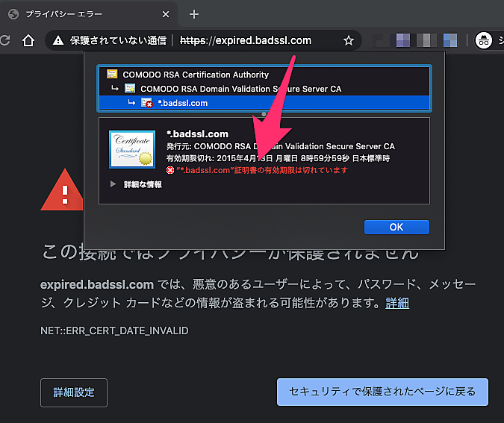Click the Certificate Standard thumbnail image
The width and height of the screenshot is (504, 423).
(x=132, y=149)
